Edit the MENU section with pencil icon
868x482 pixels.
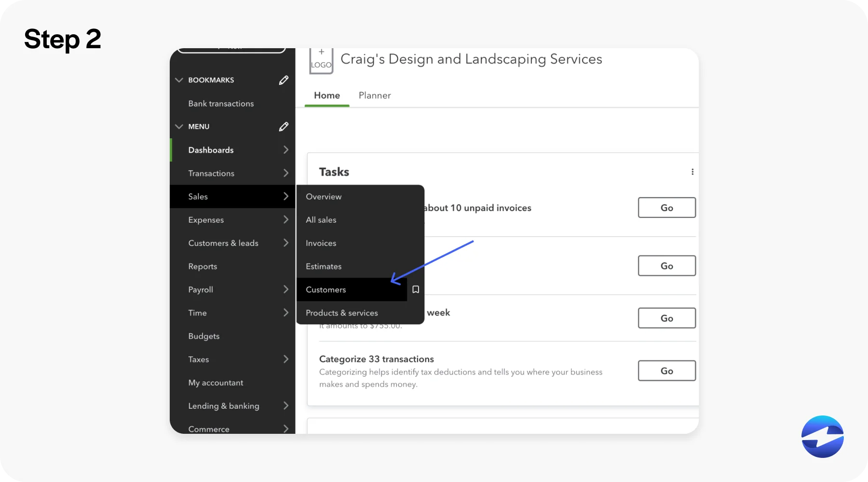tap(284, 126)
